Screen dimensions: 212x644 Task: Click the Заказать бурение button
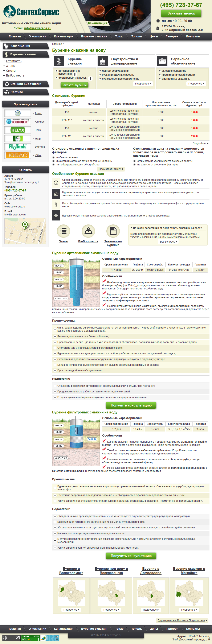[74, 85]
